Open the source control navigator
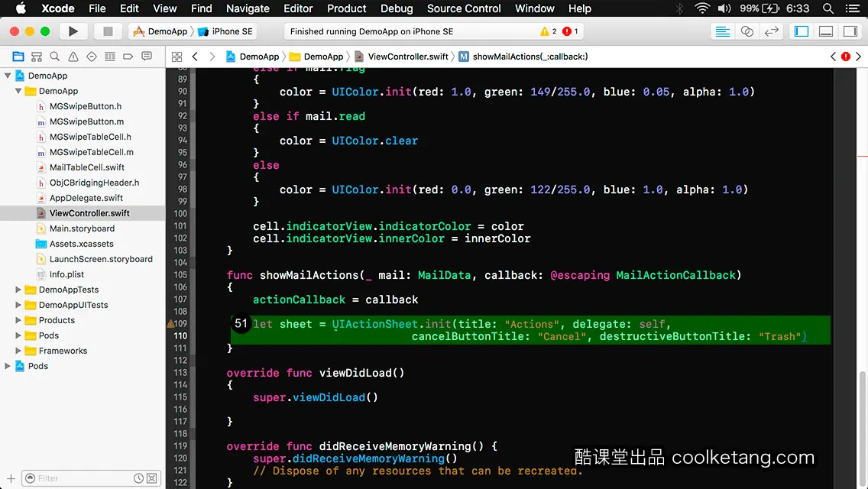The image size is (868, 489). [37, 57]
